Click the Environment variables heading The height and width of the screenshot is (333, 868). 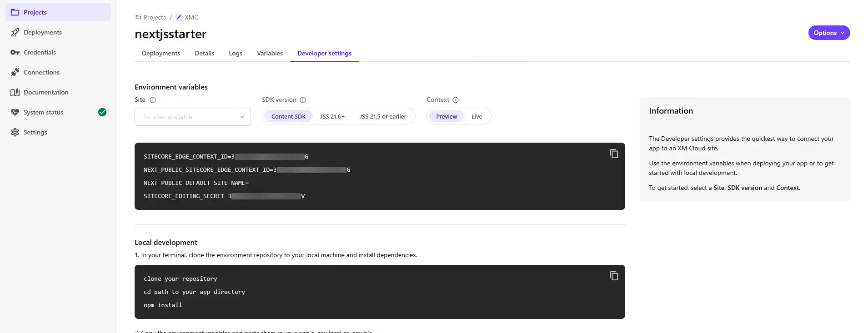pyautogui.click(x=171, y=87)
